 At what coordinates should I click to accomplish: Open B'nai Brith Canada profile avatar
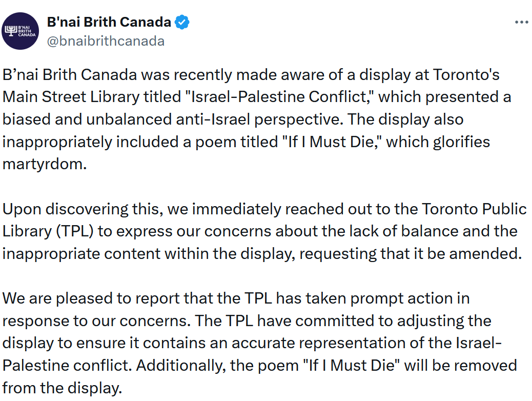(21, 31)
